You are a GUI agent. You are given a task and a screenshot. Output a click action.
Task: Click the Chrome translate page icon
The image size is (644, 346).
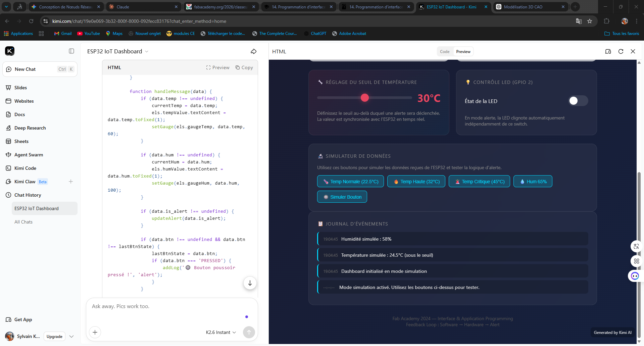click(579, 21)
